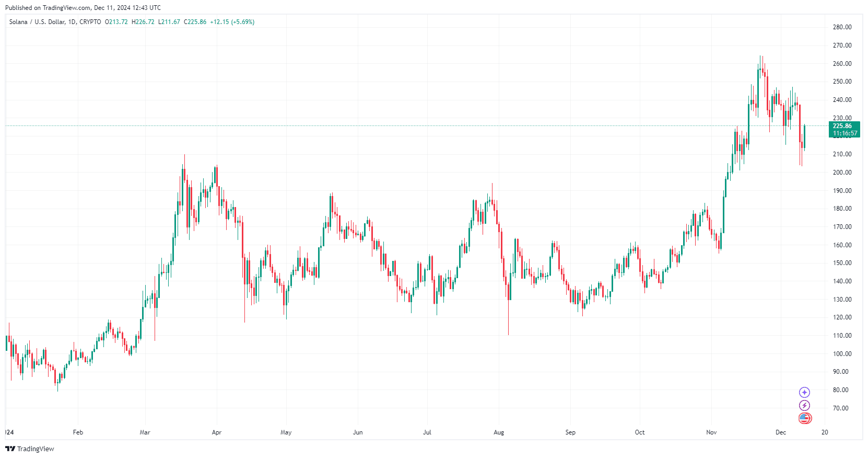Click the 120.00 price axis label
This screenshot has width=868, height=458.
click(842, 317)
